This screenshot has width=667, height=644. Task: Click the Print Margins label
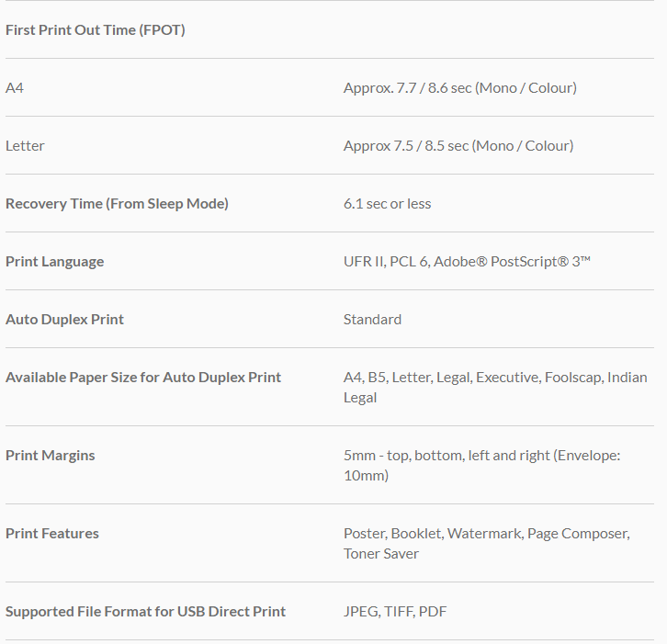coord(51,456)
